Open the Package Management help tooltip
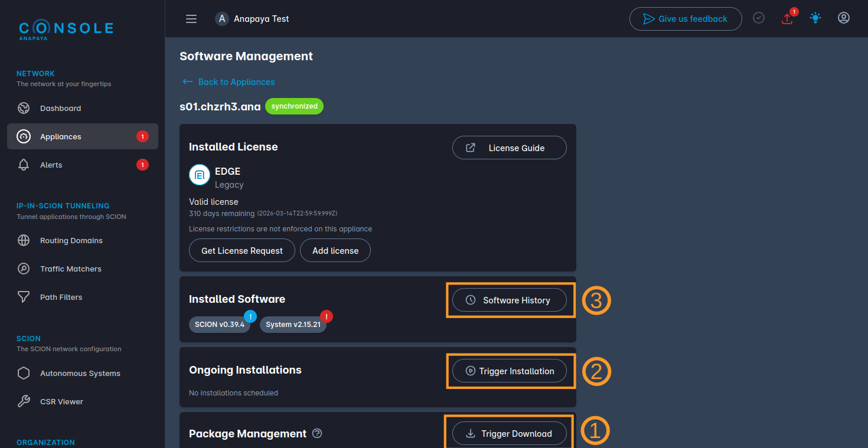The width and height of the screenshot is (868, 448). pos(317,433)
